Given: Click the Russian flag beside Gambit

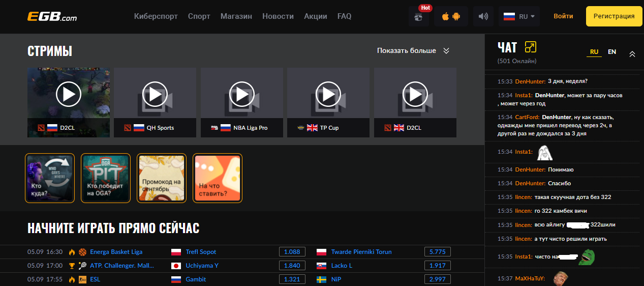Looking at the screenshot, I should 176,279.
